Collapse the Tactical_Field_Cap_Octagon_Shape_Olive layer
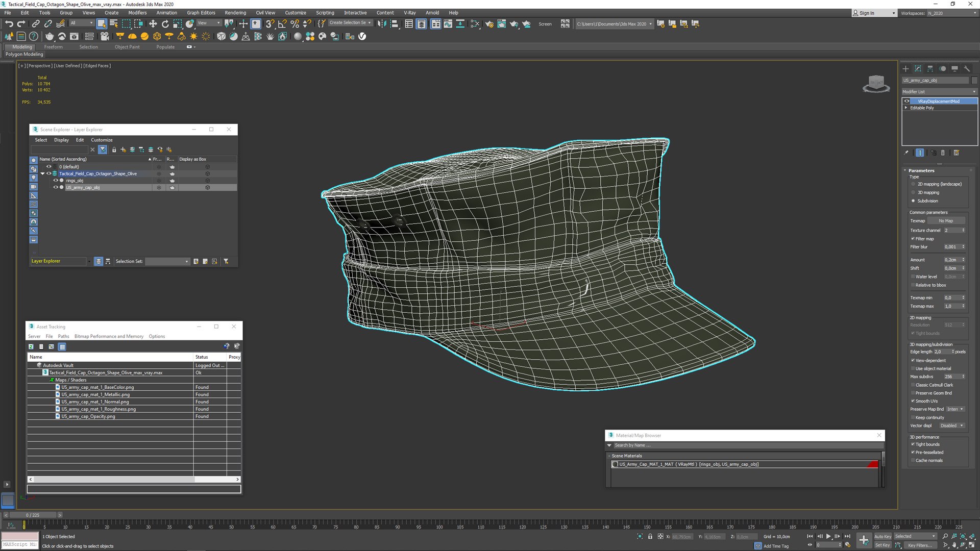 [x=42, y=173]
